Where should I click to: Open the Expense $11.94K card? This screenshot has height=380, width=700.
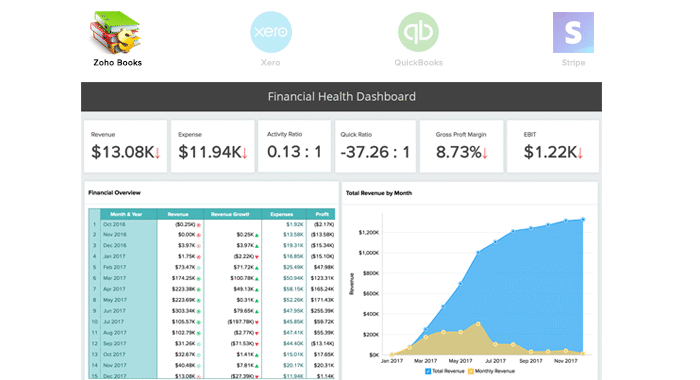tap(212, 146)
